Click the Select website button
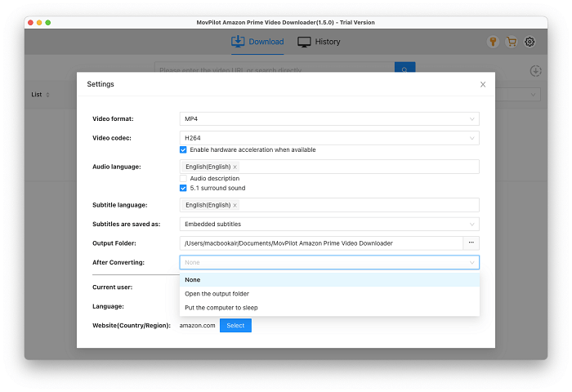The height and width of the screenshot is (392, 572). pyautogui.click(x=235, y=326)
